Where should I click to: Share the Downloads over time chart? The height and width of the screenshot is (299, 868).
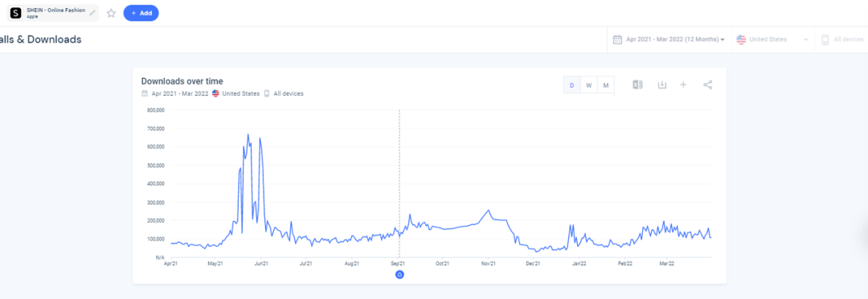point(707,84)
